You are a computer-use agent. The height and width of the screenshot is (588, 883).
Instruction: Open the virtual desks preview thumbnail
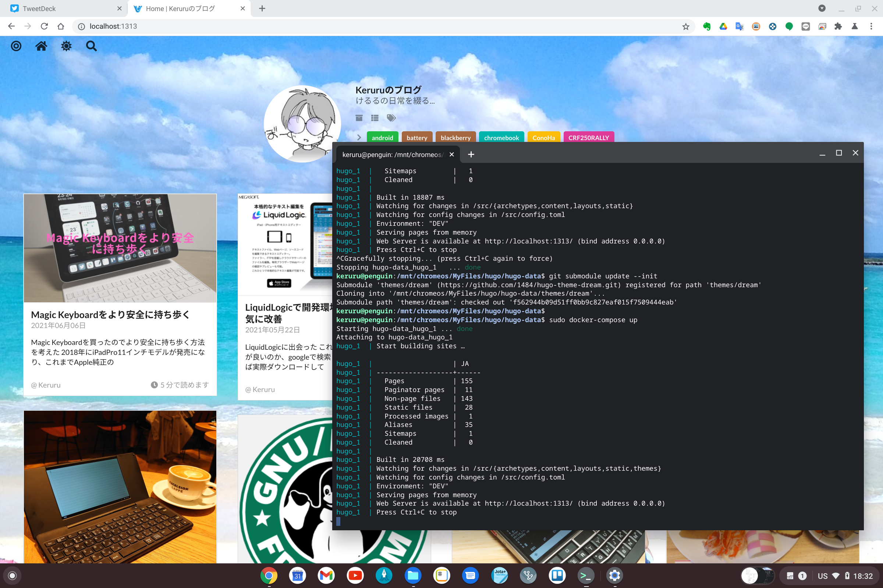click(758, 575)
